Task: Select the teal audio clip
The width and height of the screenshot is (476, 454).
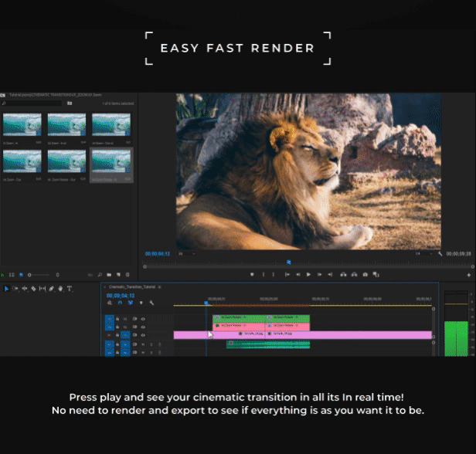Action: (x=268, y=344)
